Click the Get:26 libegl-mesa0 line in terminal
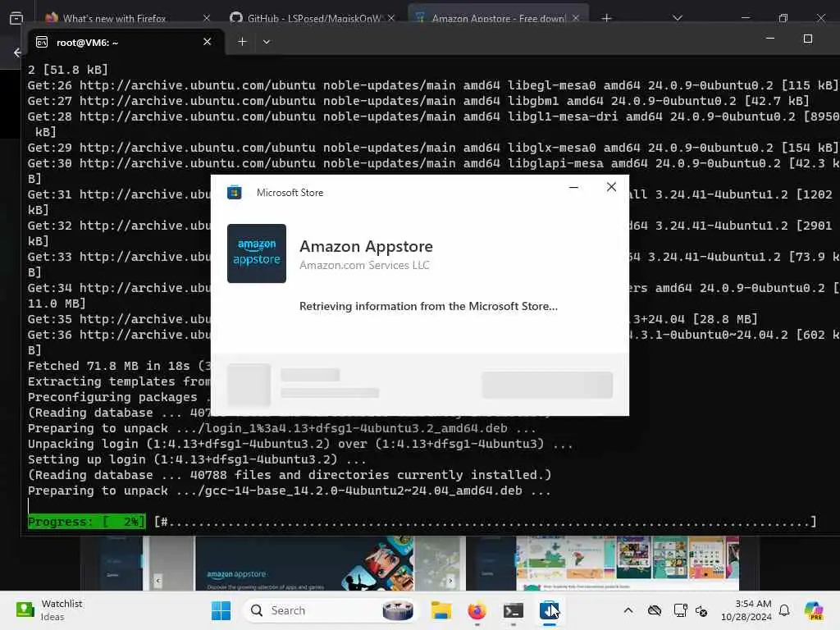The height and width of the screenshot is (630, 840). 433,85
